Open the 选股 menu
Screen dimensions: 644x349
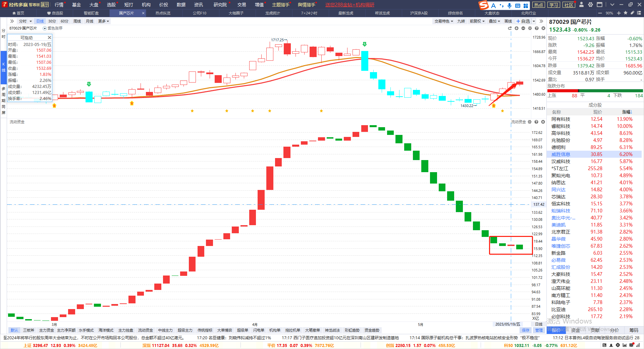pos(111,5)
